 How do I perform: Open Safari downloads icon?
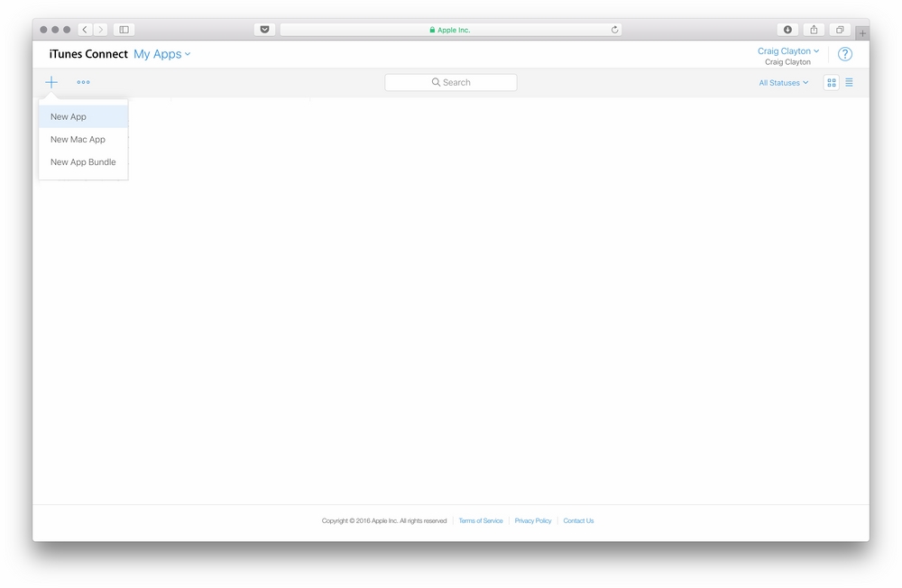coord(787,30)
